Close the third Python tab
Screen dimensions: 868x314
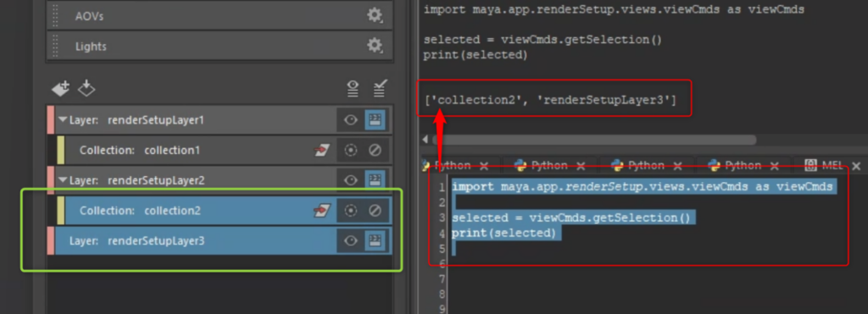click(677, 166)
